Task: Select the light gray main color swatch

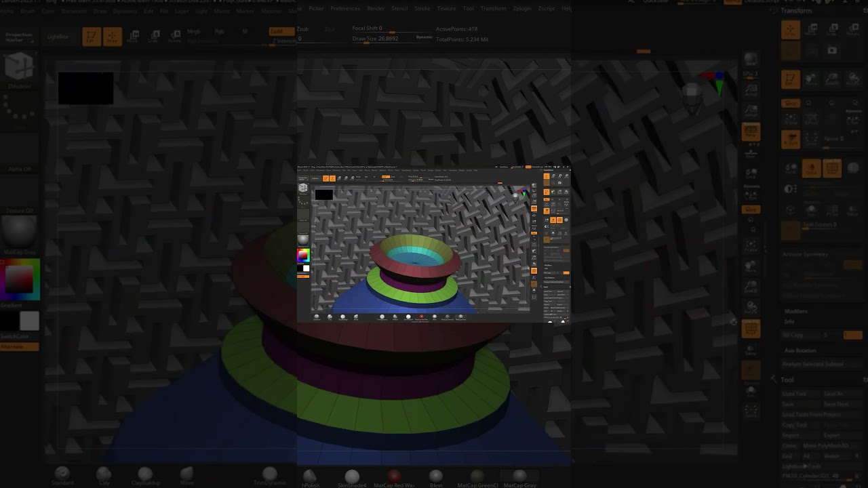Action: (x=29, y=321)
